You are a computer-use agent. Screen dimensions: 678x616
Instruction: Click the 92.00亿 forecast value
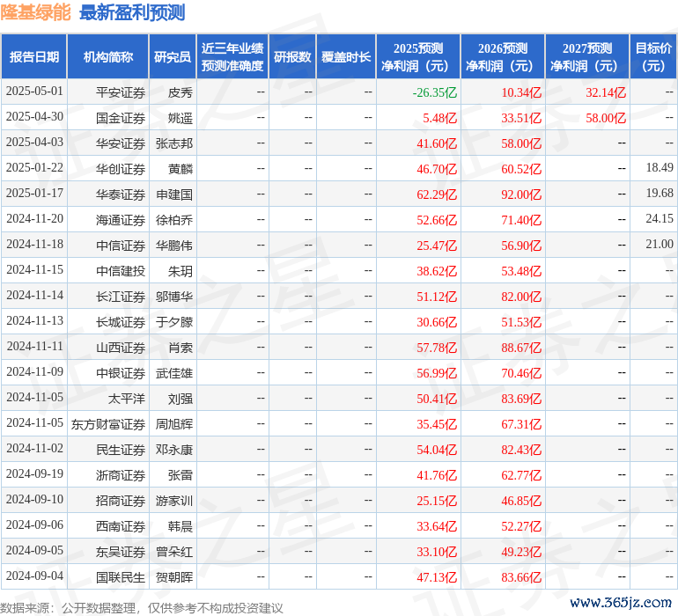pos(521,194)
